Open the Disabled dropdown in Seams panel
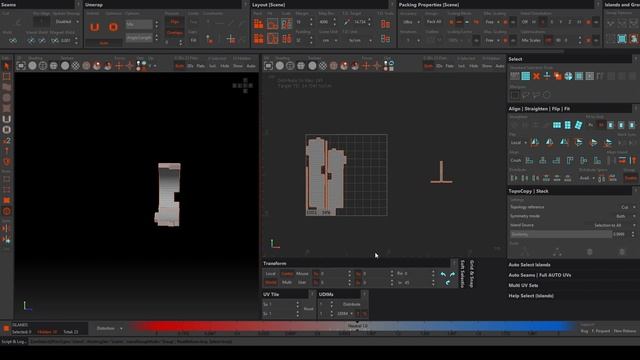 click(x=67, y=21)
